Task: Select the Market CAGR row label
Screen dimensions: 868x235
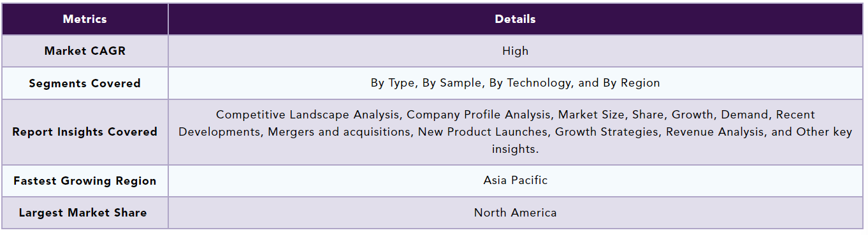Action: 85,51
